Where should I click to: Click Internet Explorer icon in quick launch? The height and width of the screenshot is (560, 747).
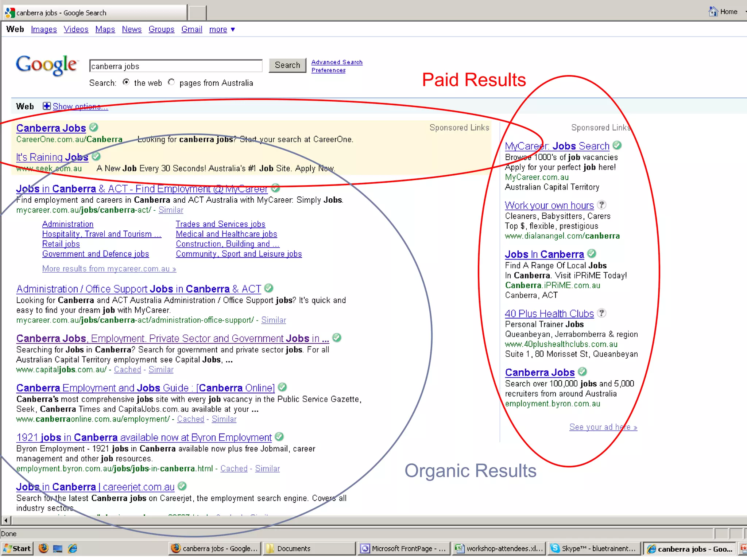73,548
